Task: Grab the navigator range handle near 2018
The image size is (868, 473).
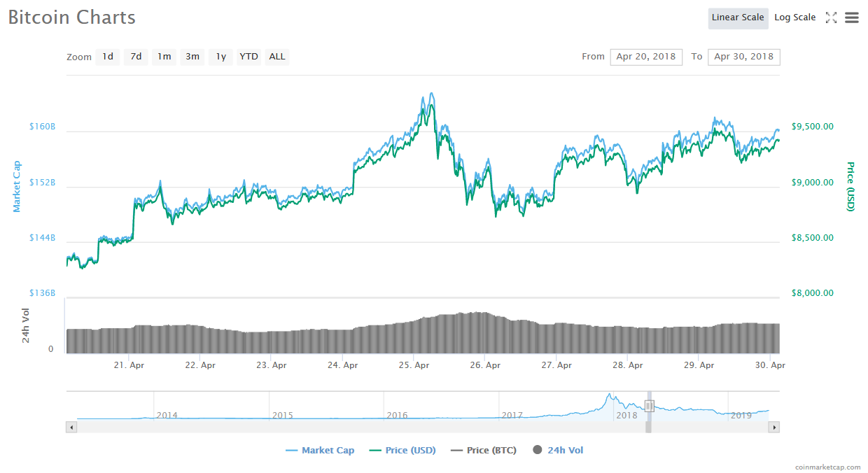Action: (x=649, y=406)
